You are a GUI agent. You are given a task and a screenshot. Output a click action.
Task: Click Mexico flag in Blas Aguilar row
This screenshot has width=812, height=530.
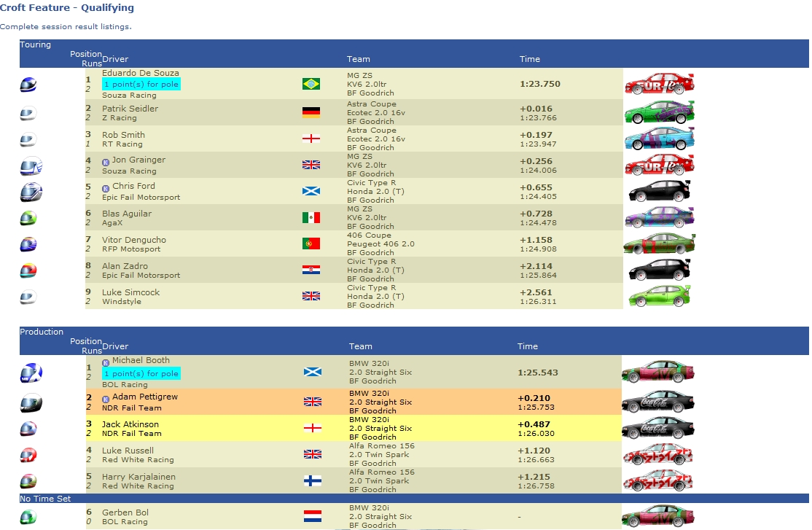[x=311, y=217]
